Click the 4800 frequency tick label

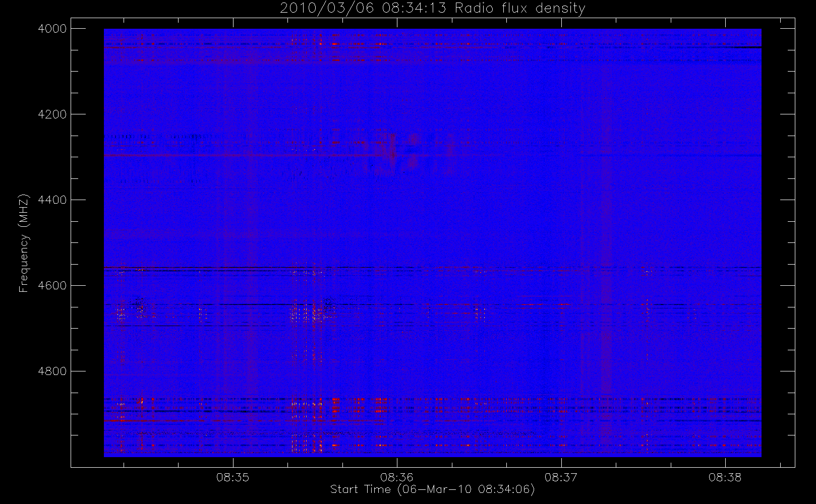(x=52, y=371)
